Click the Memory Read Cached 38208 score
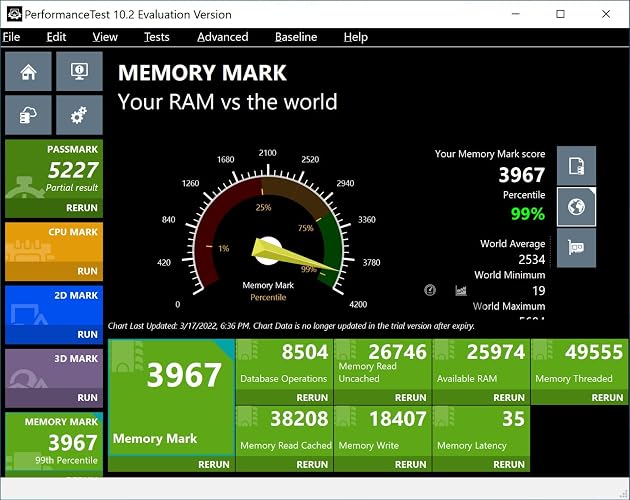Viewport: 630px width, 500px height. (299, 419)
